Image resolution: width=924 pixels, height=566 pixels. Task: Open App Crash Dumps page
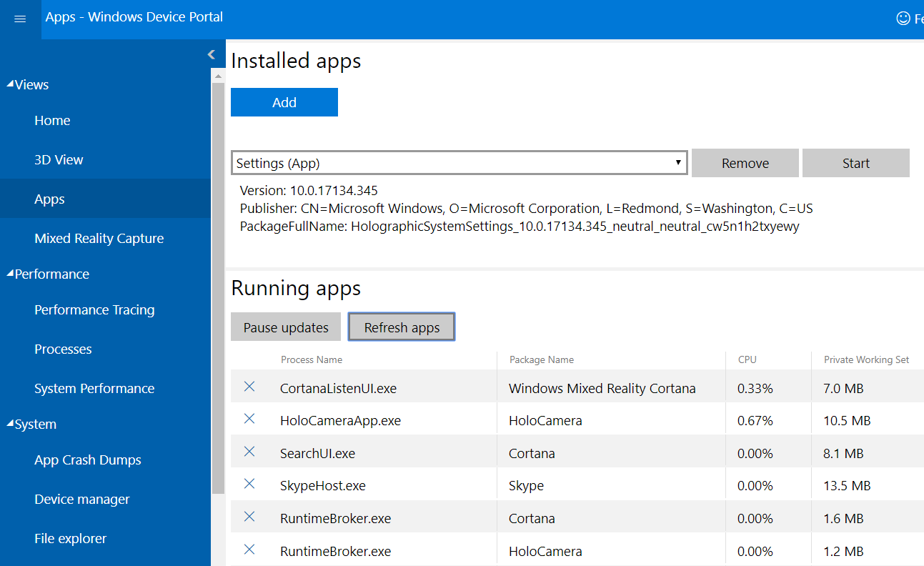pos(88,460)
